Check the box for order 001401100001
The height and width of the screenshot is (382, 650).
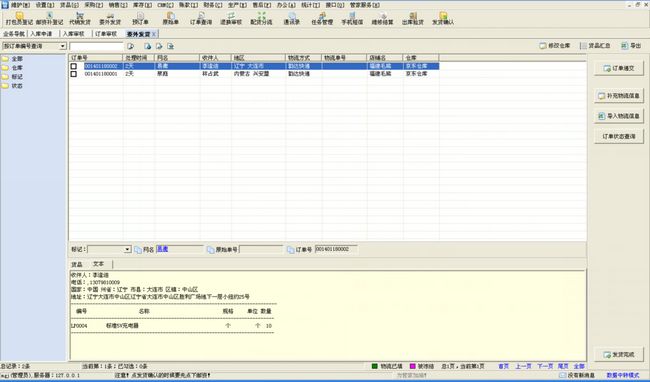click(74, 74)
